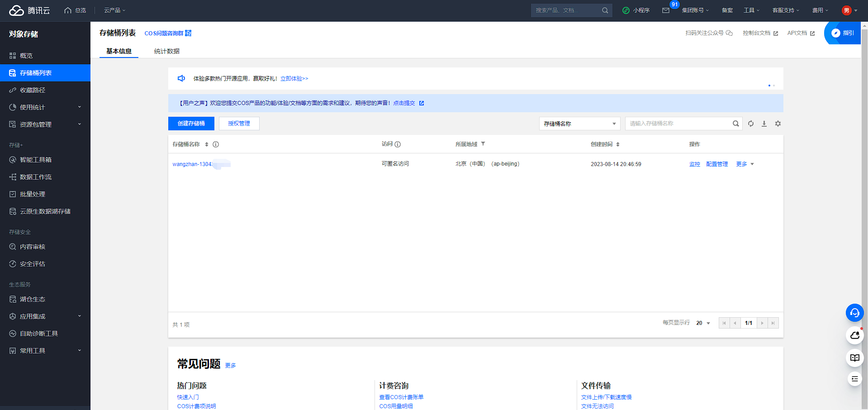Image resolution: width=868 pixels, height=410 pixels.
Task: Expand 常用工具 sidebar section
Action: [x=45, y=351]
